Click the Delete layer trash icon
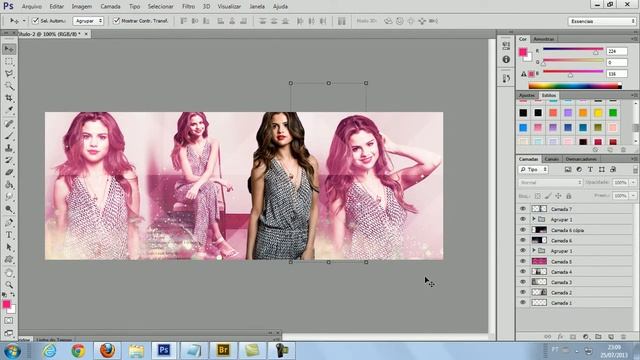The image size is (640, 360). [623, 337]
